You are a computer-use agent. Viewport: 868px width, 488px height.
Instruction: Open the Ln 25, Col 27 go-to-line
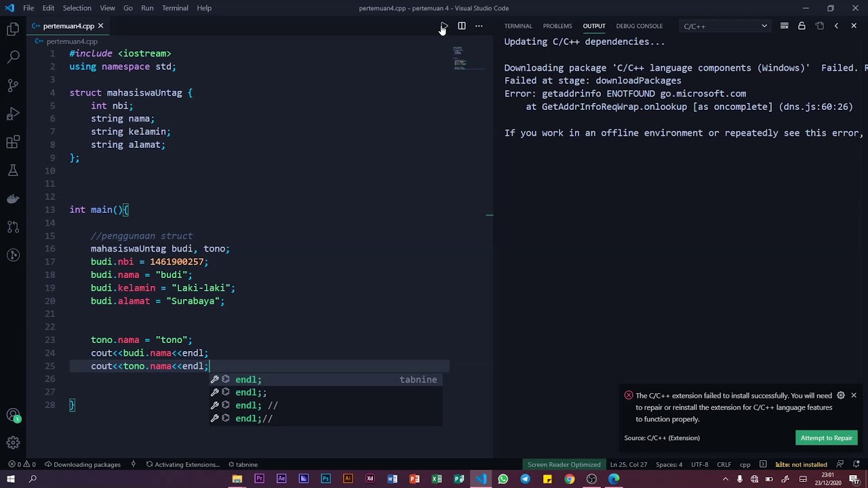[x=629, y=464]
